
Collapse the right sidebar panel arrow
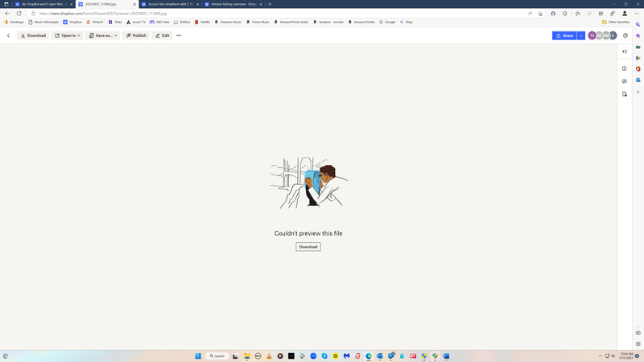[625, 51]
